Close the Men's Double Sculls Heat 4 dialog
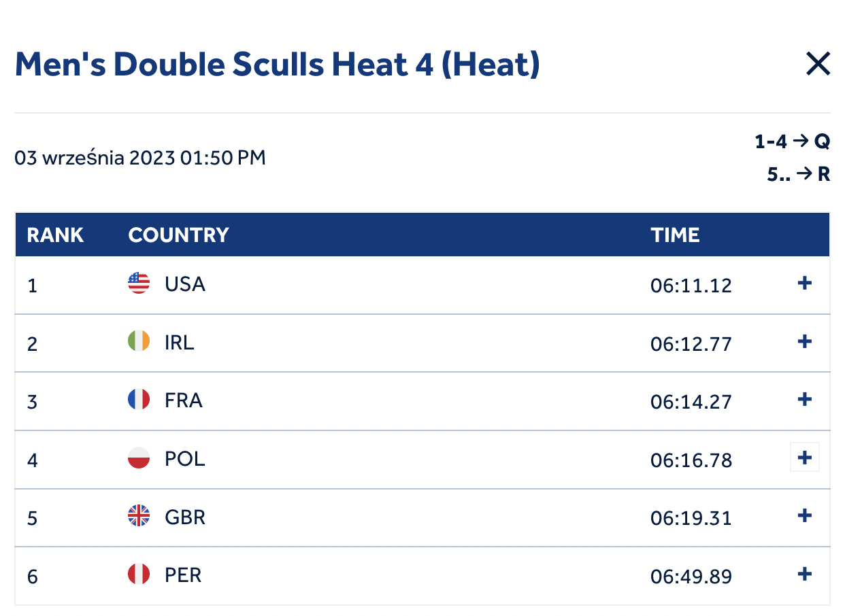Image resolution: width=845 pixels, height=616 pixels. (818, 64)
